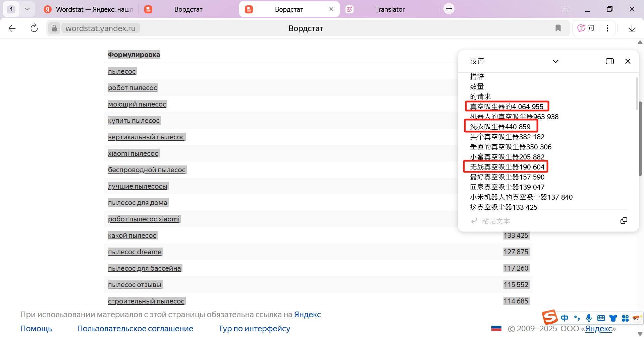Click the padlock site security icon
The image size is (644, 337).
(x=54, y=28)
